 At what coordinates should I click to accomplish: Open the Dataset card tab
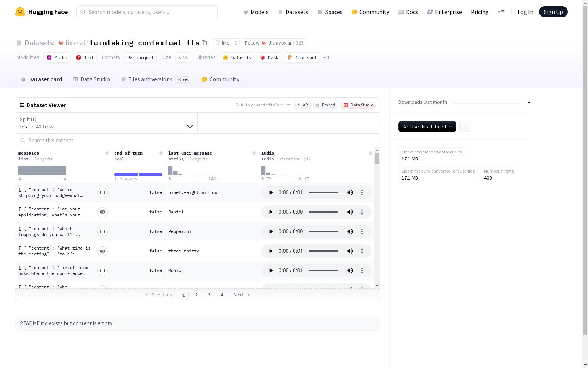[41, 79]
